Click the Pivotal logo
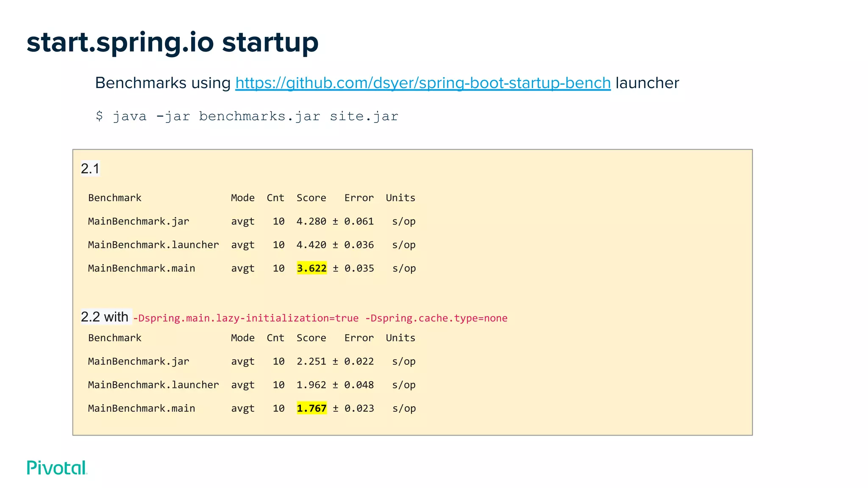This screenshot has height=488, width=868. [57, 468]
